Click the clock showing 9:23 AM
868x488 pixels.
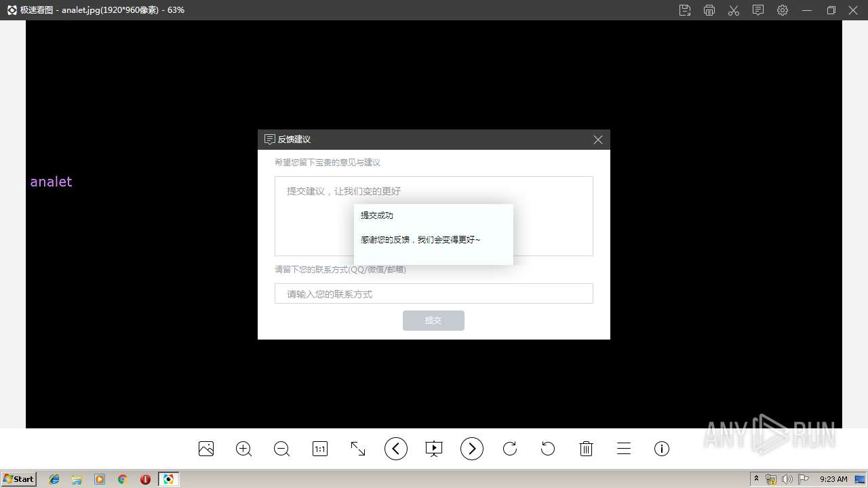833,479
